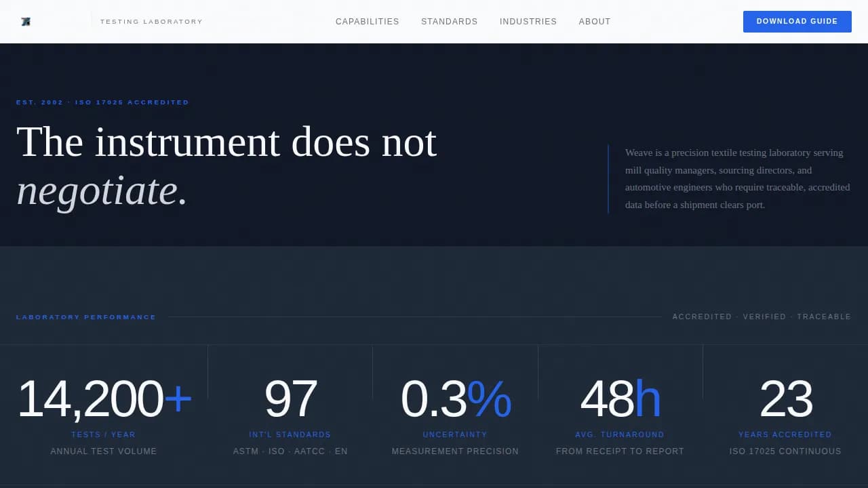Open the INDUSTRIES navigation item
This screenshot has width=868, height=488.
coord(528,21)
